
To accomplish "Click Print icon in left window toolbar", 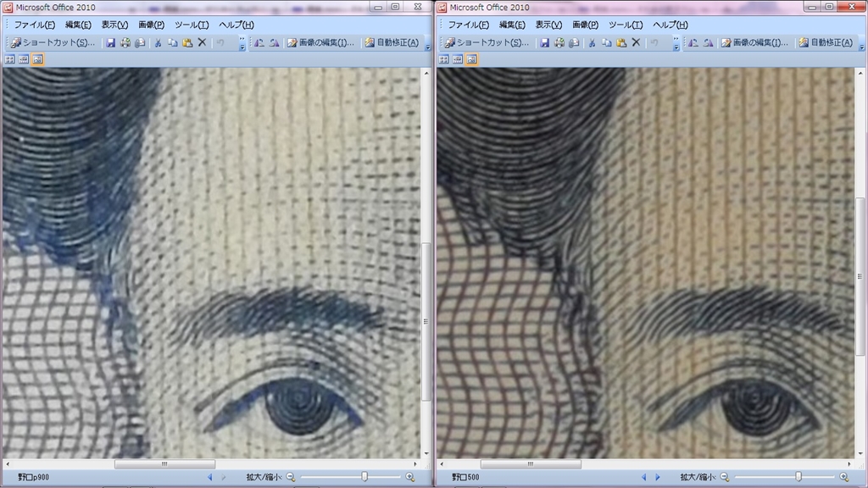I will click(125, 42).
